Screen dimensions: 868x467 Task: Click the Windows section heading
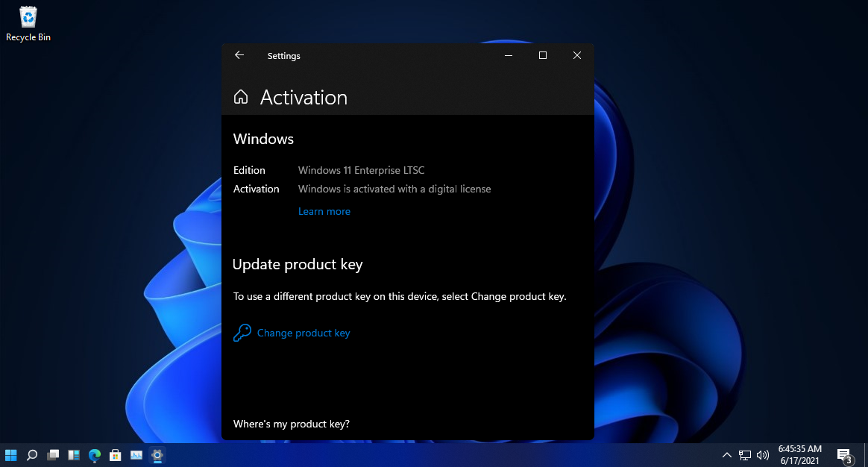[263, 139]
